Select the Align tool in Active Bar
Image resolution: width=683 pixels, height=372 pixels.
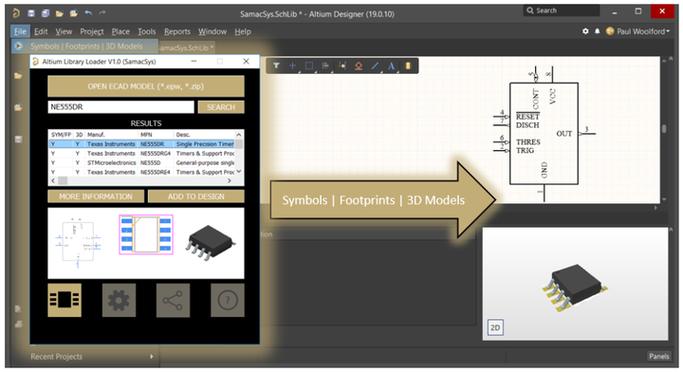click(x=325, y=66)
